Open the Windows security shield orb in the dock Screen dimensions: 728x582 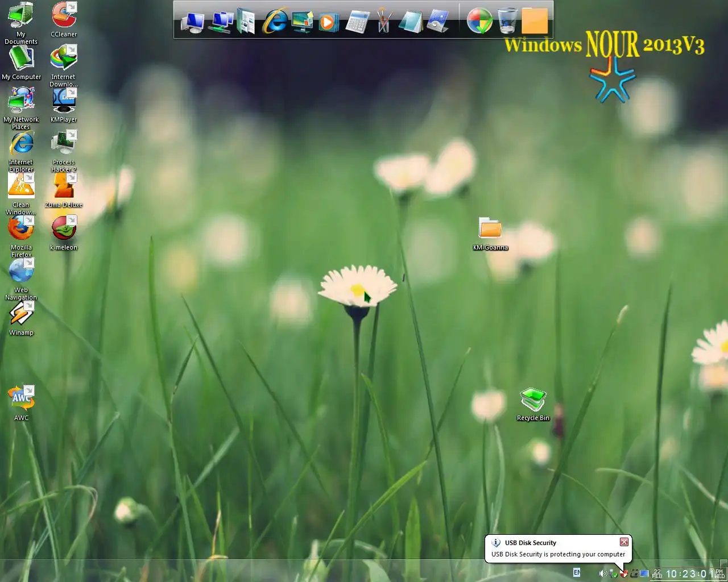click(479, 21)
